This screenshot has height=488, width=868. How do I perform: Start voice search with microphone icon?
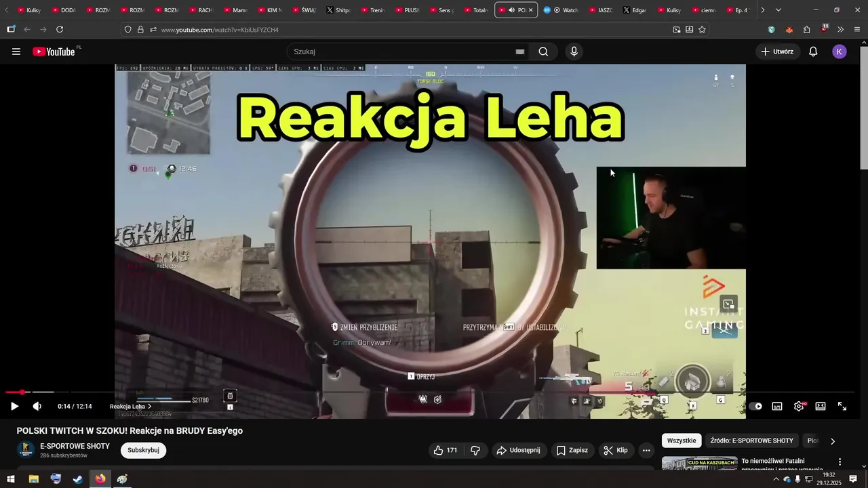click(574, 52)
